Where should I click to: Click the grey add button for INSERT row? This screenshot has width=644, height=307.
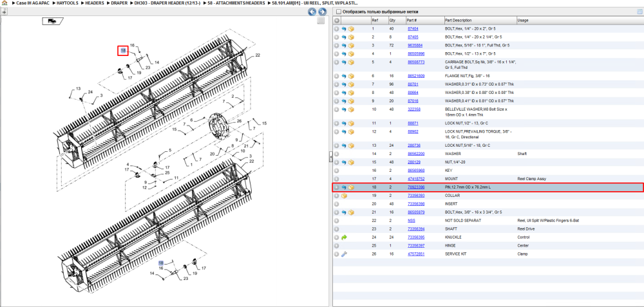tap(336, 204)
